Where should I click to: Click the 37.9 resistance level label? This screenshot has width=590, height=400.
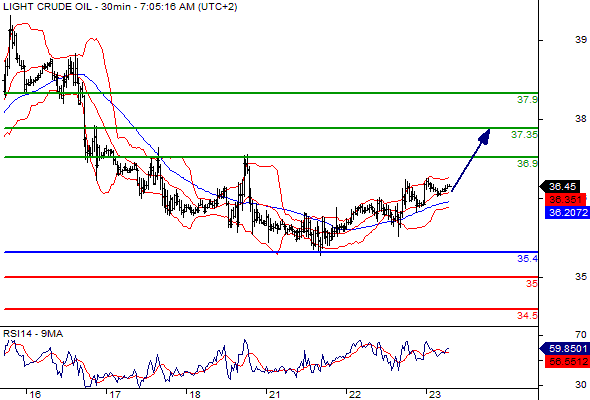pos(527,100)
